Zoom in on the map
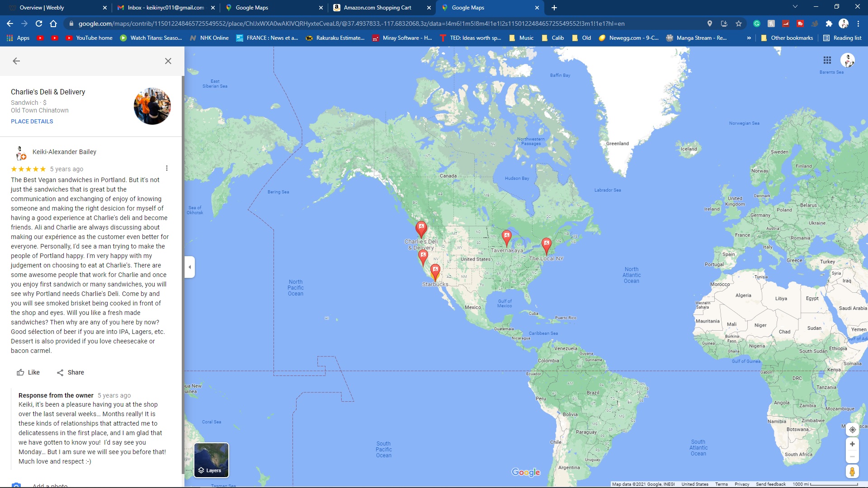Viewport: 868px width, 488px height. pos(852,444)
